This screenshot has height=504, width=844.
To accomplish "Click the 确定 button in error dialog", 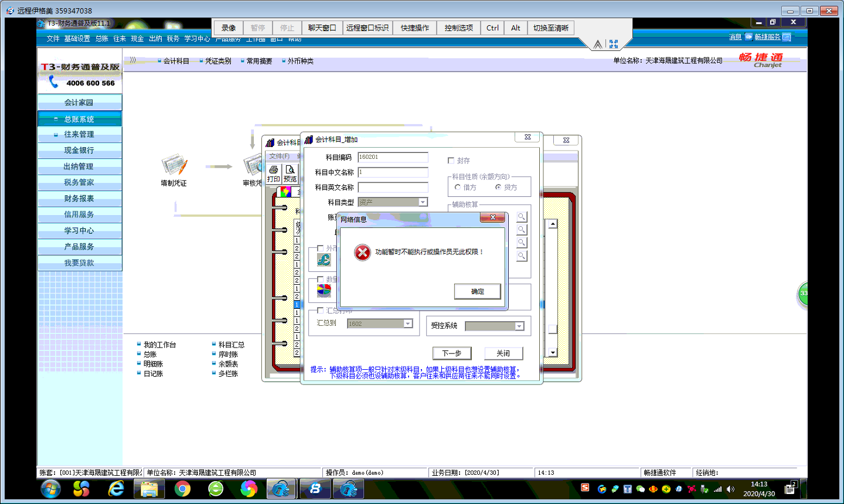I will point(478,291).
